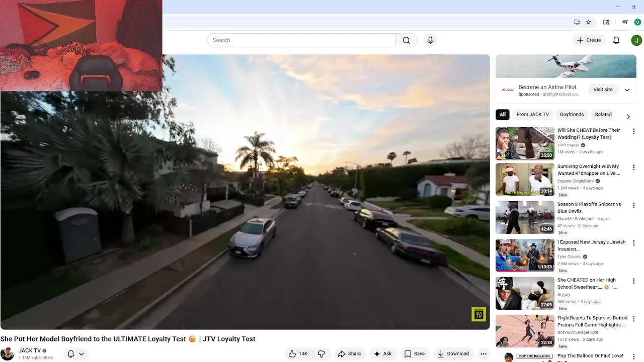Toggle subscription notification bell for JACK TV
This screenshot has width=644, height=362.
pos(71,354)
